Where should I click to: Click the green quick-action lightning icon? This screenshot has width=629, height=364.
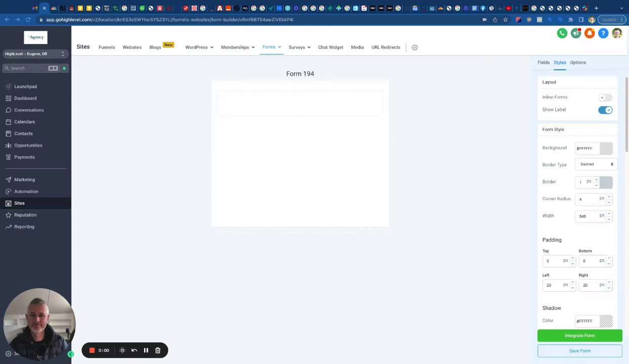point(64,68)
